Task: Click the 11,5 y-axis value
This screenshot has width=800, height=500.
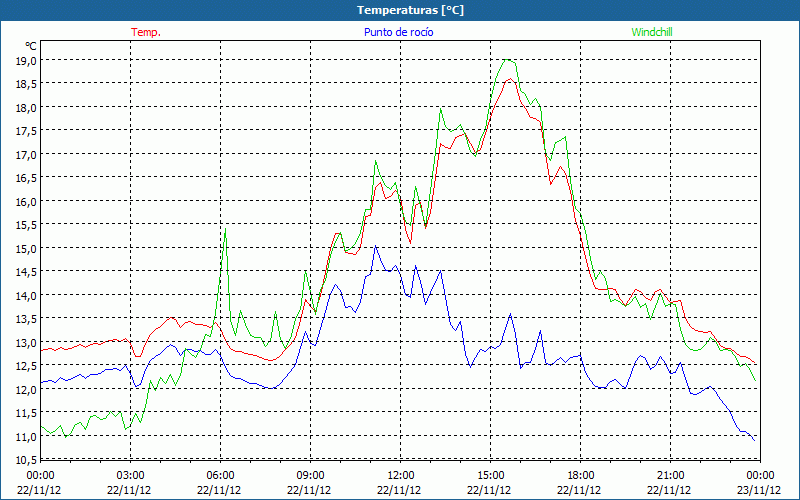Action: [27, 413]
